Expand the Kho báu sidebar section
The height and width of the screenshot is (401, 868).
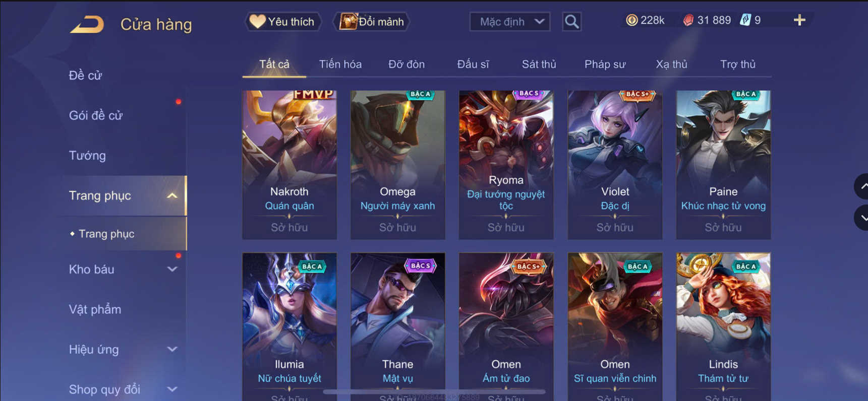pos(172,269)
